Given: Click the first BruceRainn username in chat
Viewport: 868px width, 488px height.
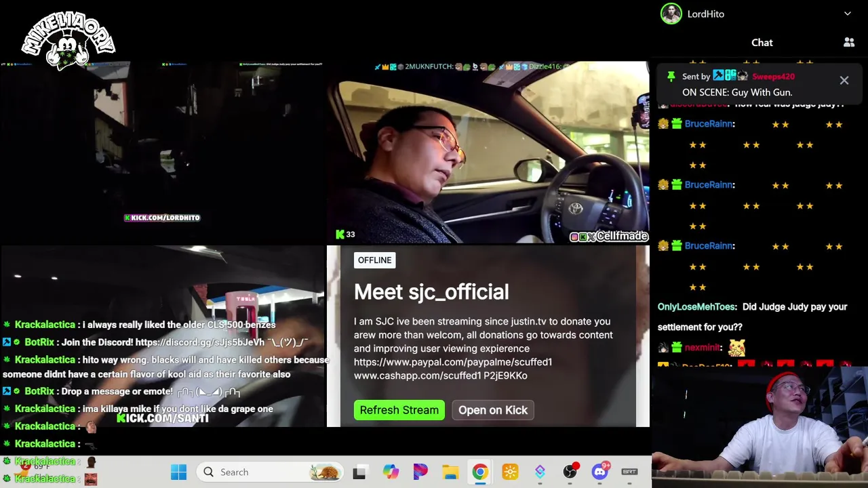Looking at the screenshot, I should click(709, 124).
